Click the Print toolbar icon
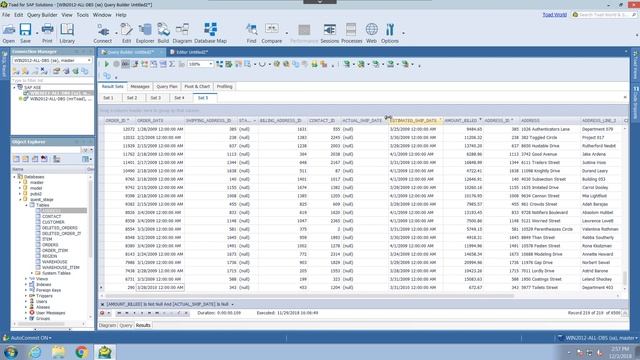Viewport: 640px width, 360px height. [x=47, y=33]
